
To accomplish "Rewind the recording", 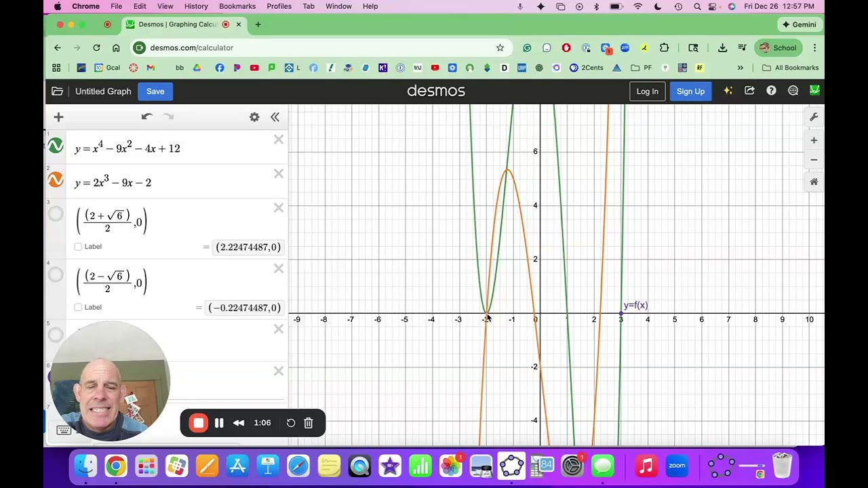I will [239, 423].
